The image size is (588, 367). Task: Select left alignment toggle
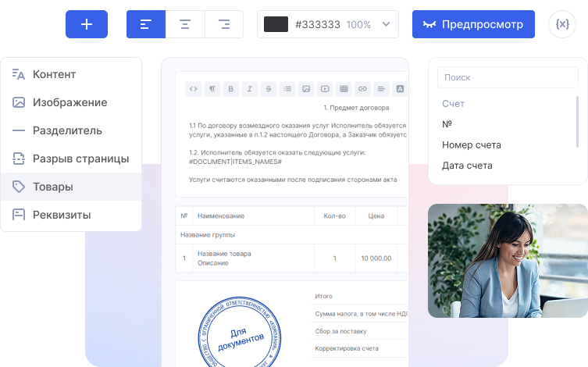(x=146, y=24)
